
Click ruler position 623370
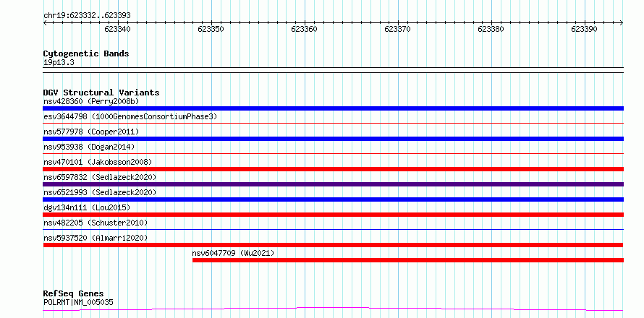pos(397,29)
